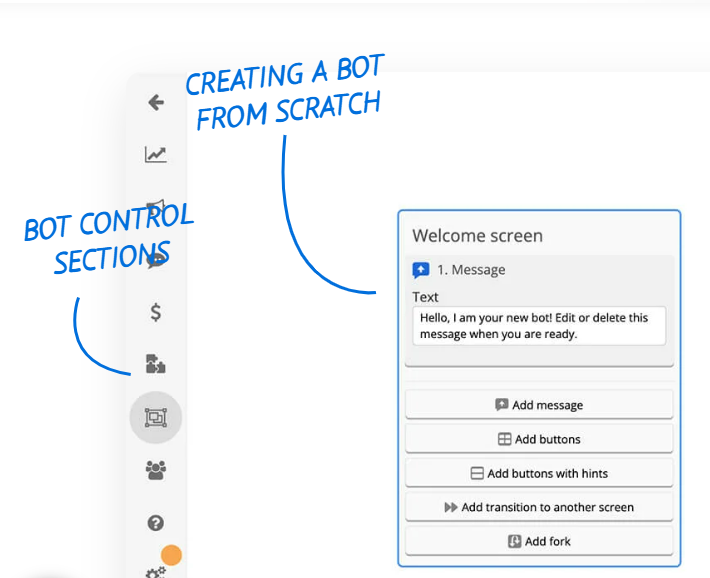Open the puzzle pieces plugins section
This screenshot has height=578, width=710.
156,364
